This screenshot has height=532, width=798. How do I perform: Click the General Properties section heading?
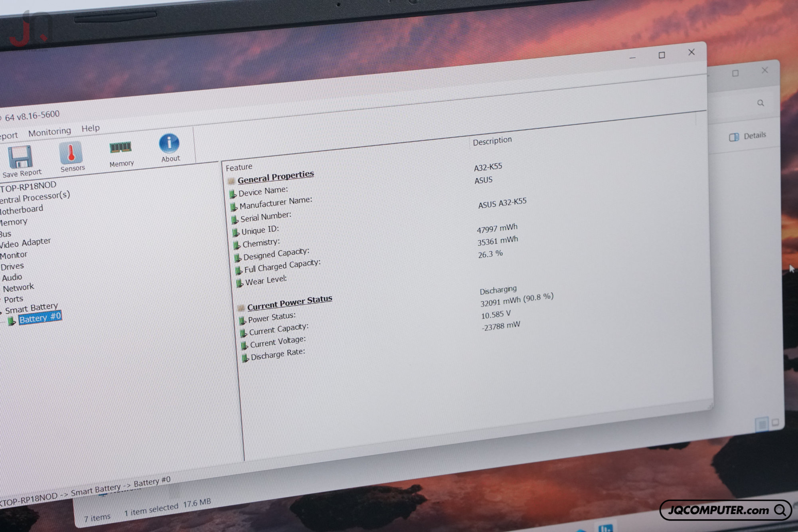(276, 177)
